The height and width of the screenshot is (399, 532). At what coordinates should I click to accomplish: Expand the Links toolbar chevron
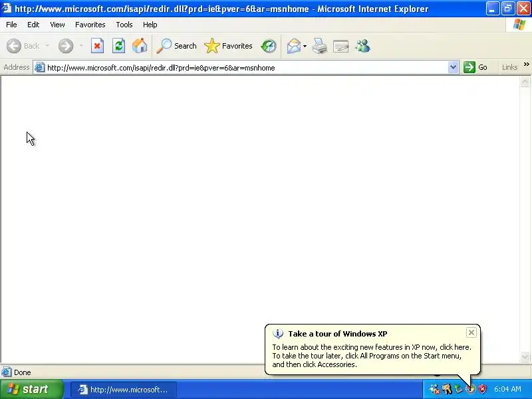tap(526, 65)
